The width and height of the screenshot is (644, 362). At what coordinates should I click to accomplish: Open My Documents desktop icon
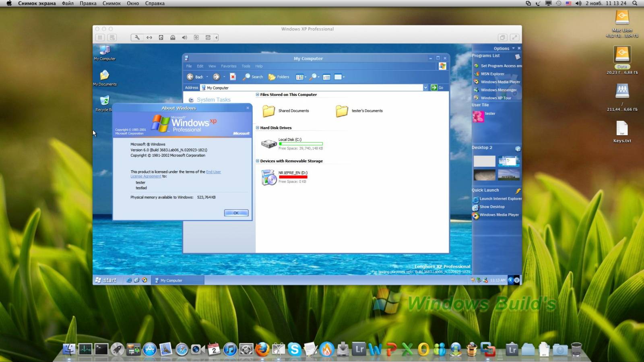pyautogui.click(x=105, y=78)
